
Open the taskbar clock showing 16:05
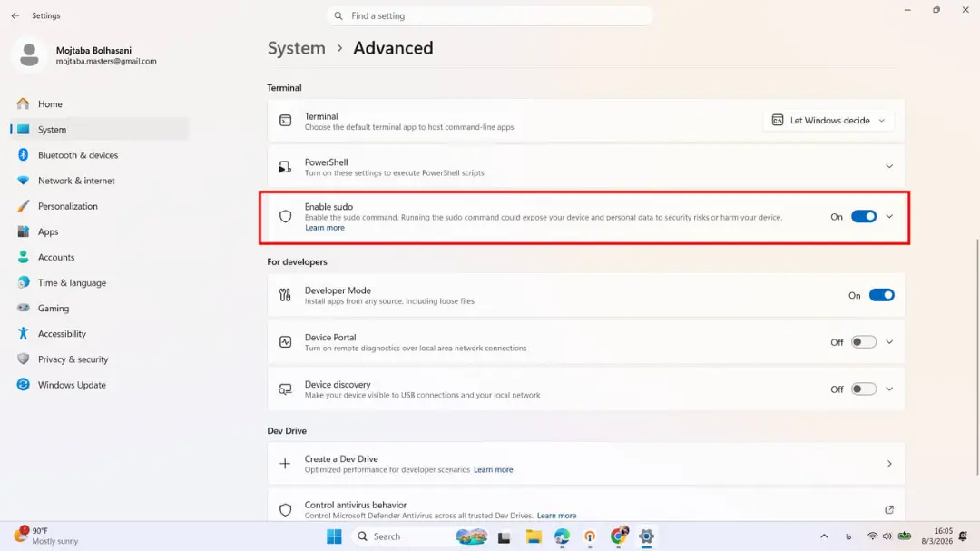pos(936,536)
